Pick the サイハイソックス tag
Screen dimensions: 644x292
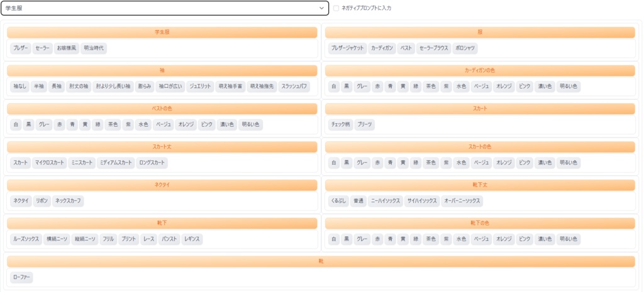[422, 201]
